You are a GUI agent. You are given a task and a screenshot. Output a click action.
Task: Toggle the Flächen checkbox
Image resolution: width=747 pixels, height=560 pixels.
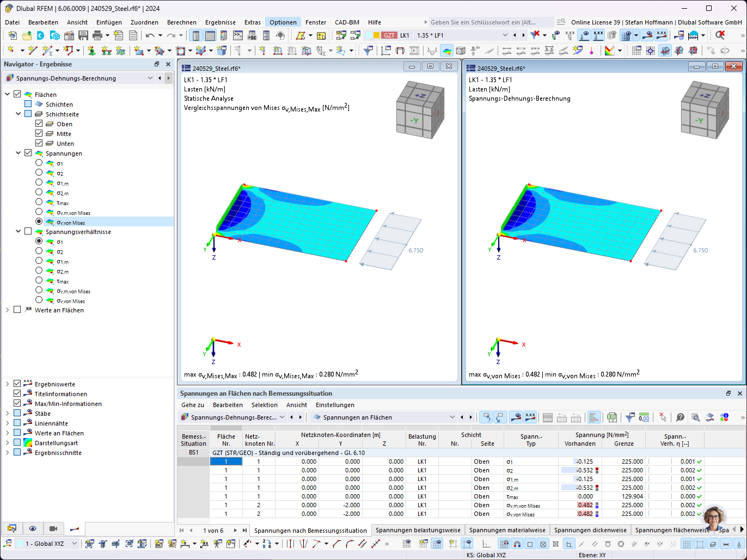point(17,95)
